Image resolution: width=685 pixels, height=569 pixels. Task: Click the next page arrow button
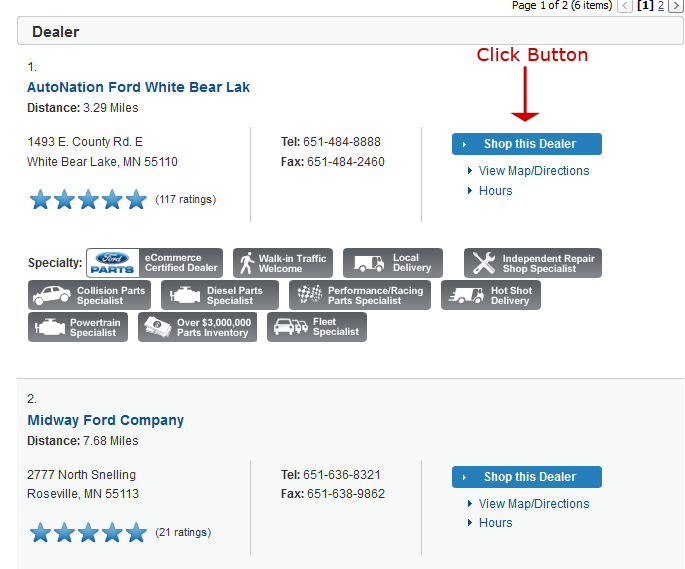click(x=675, y=6)
